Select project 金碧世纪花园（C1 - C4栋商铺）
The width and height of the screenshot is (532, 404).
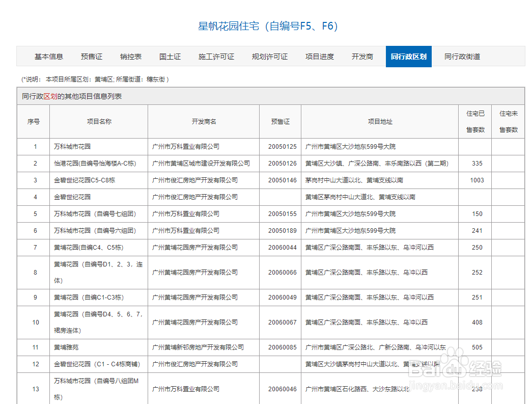pyautogui.click(x=97, y=364)
